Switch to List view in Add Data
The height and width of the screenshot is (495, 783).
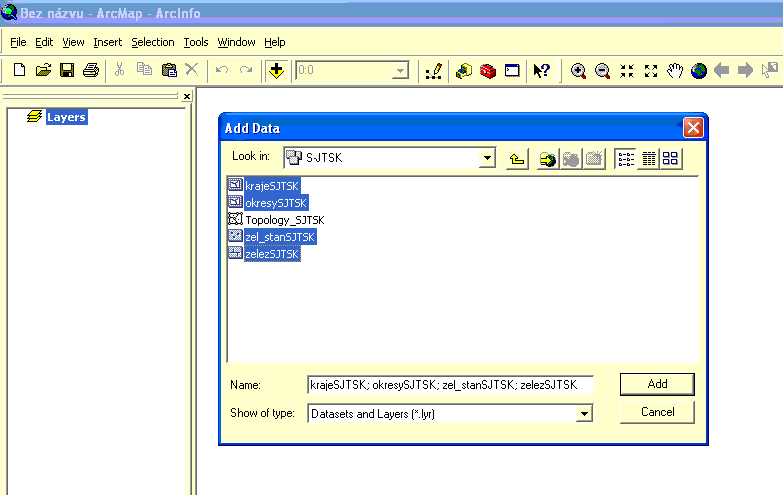(x=625, y=159)
